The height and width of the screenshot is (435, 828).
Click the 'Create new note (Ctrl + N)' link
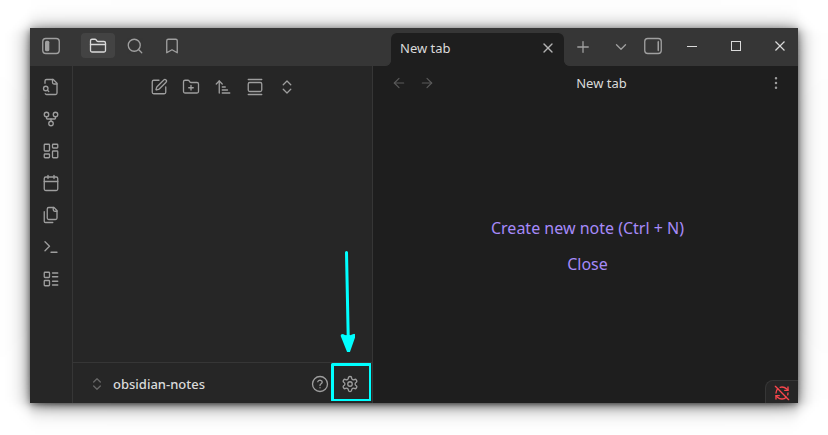pos(587,228)
